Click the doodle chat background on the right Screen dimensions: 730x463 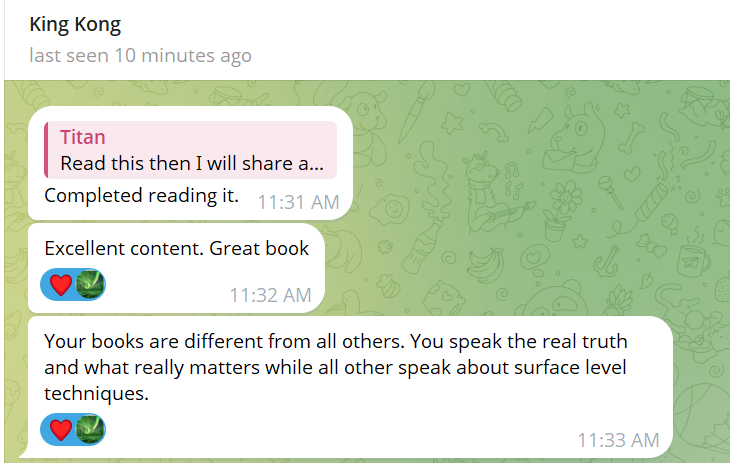click(560, 200)
